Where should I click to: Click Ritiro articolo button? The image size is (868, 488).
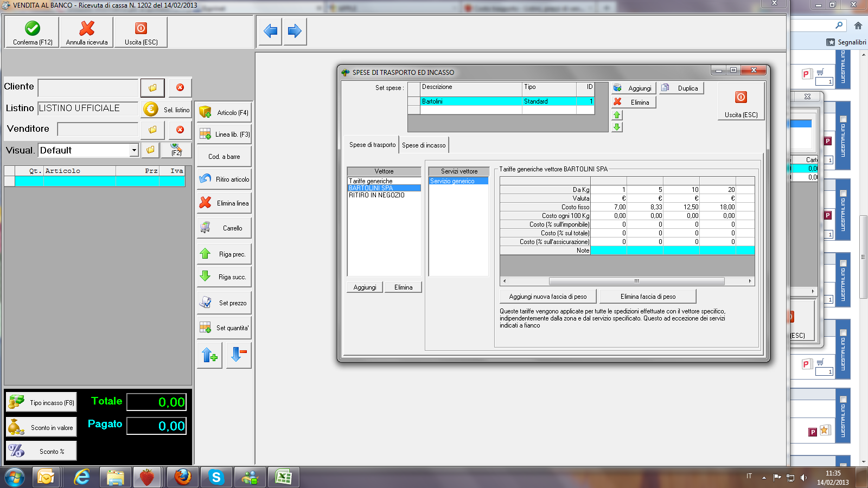click(x=224, y=179)
